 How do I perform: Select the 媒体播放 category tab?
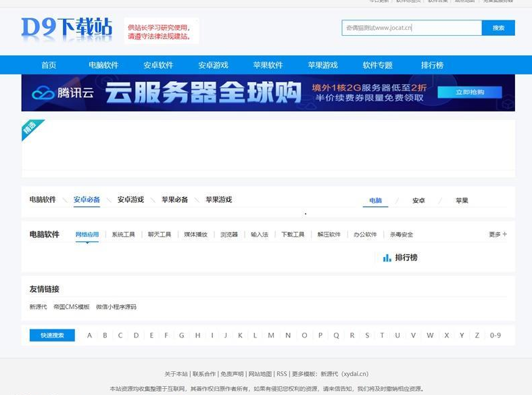pyautogui.click(x=196, y=235)
